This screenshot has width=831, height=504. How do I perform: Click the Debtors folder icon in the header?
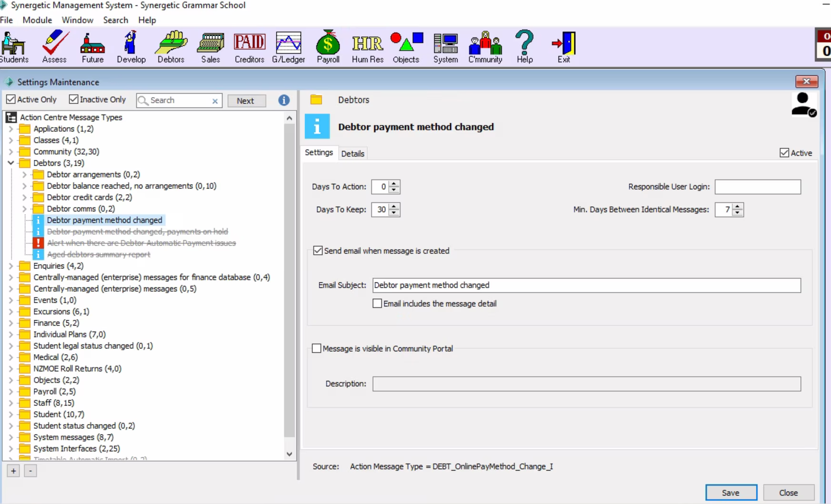pos(316,100)
